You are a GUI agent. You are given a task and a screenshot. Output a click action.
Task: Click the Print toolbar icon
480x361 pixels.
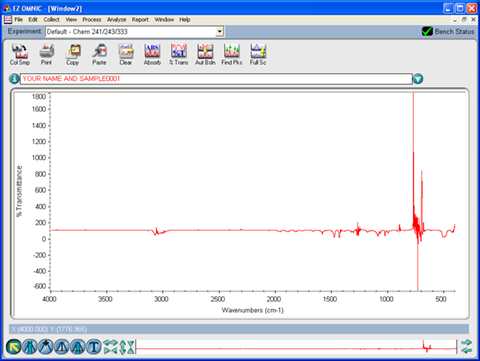(46, 54)
